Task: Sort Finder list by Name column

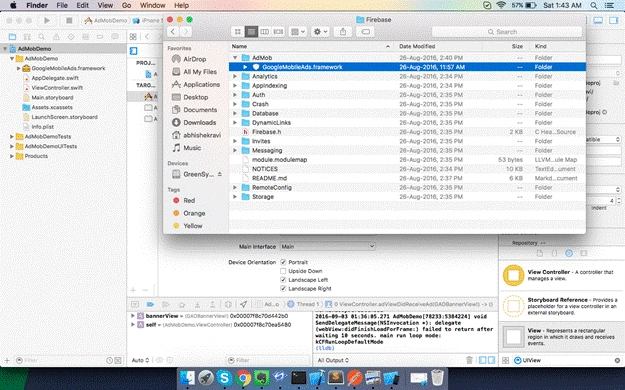Action: click(x=311, y=46)
